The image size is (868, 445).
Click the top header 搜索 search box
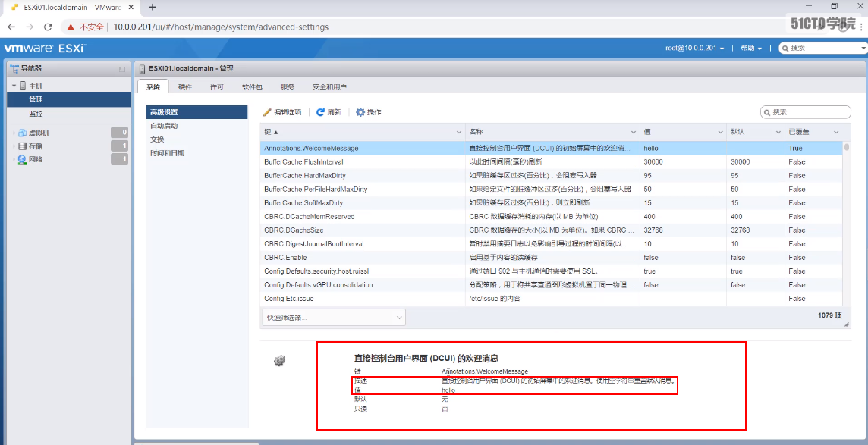coord(823,48)
